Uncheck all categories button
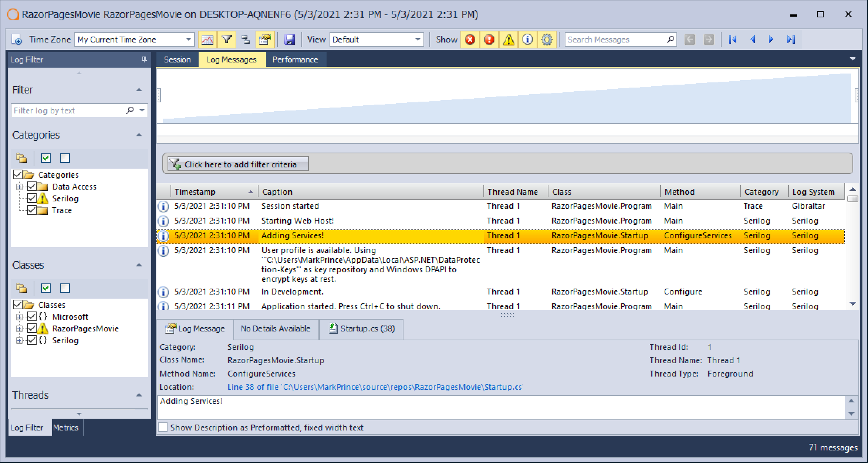Screen dimensions: 868x463 click(65, 158)
